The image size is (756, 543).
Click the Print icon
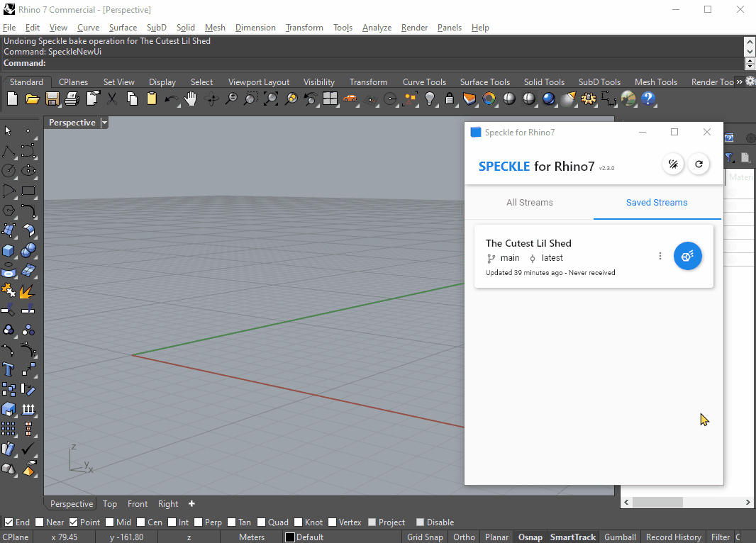point(72,99)
